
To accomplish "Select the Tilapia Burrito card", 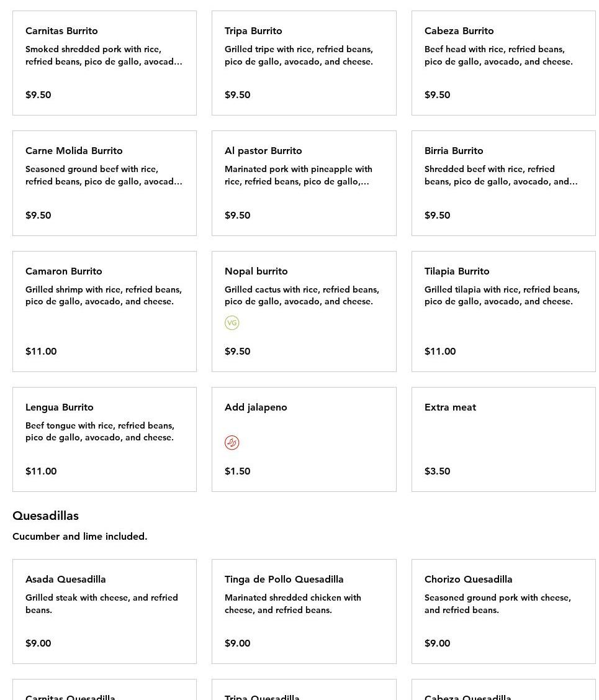I will pyautogui.click(x=503, y=311).
